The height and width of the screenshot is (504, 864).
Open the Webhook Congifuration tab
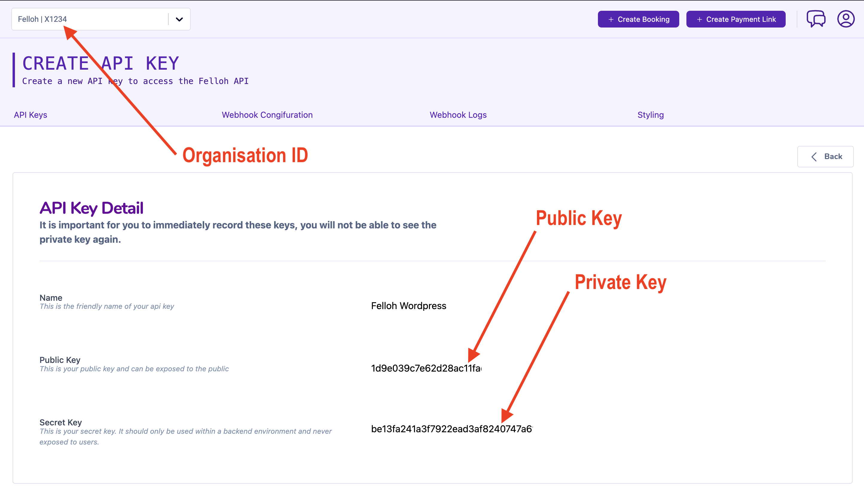point(267,115)
